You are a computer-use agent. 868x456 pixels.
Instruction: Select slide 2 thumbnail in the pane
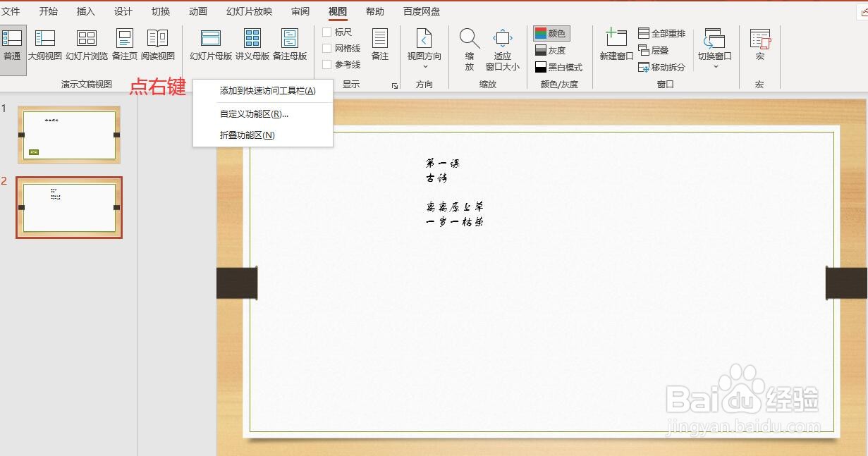pyautogui.click(x=68, y=207)
